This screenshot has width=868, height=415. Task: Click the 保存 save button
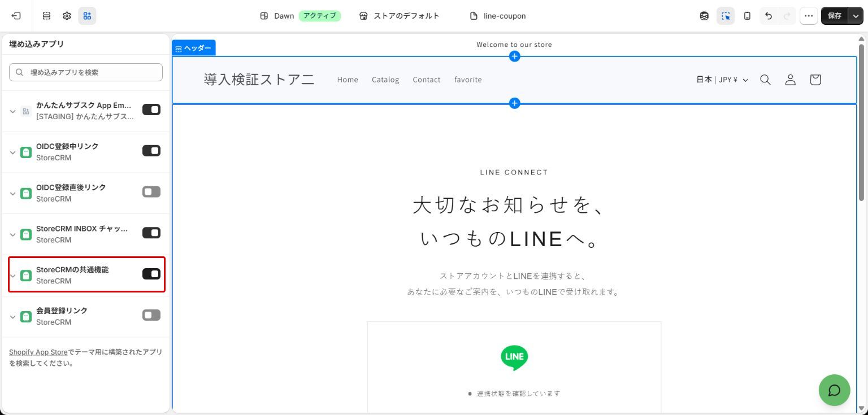point(835,16)
